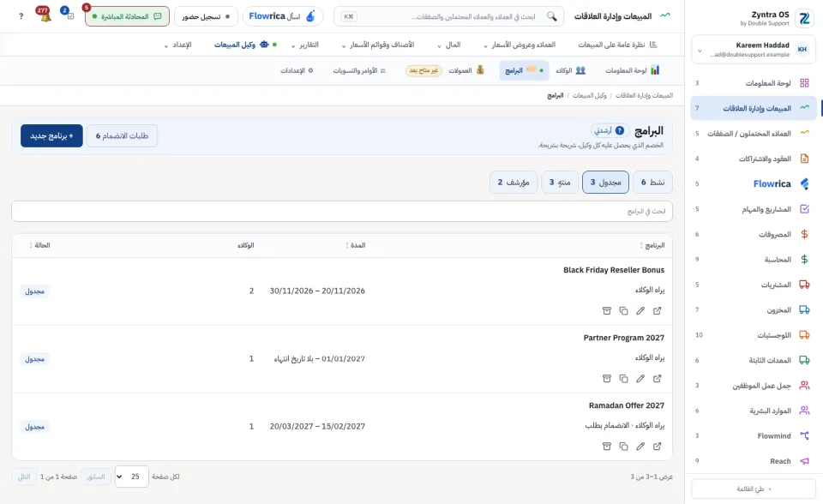The image size is (823, 504).
Task: Open the الإعدادات sub-tab
Action: [x=297, y=70]
